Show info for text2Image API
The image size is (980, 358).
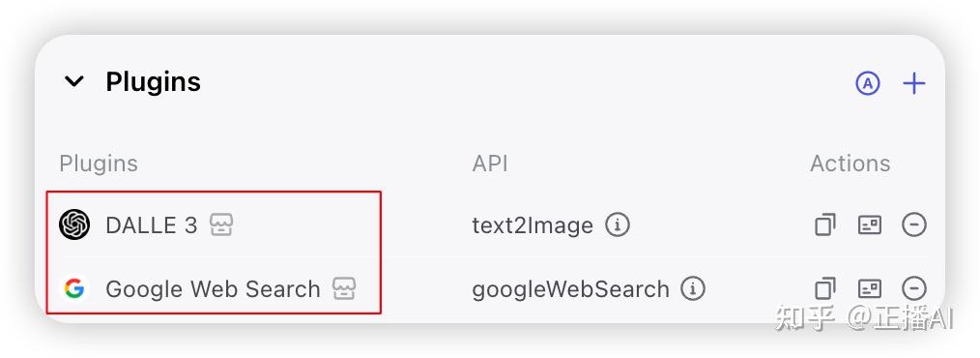618,224
